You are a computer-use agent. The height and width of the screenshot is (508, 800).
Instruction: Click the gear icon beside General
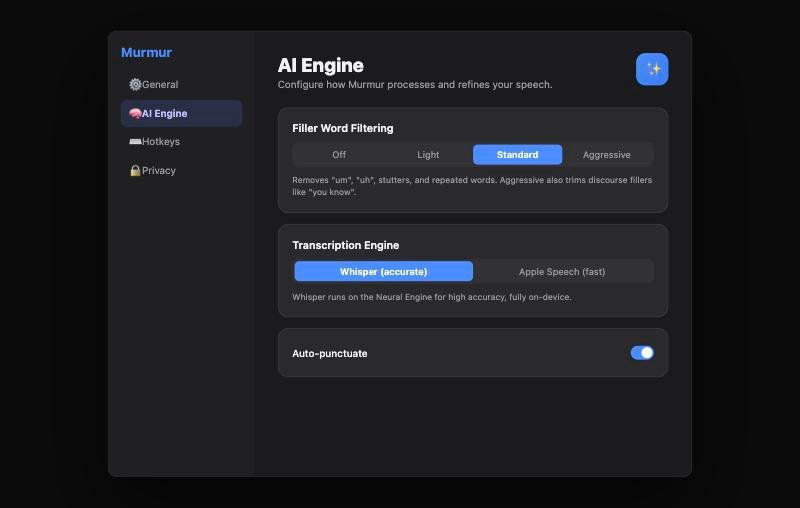pyautogui.click(x=135, y=84)
